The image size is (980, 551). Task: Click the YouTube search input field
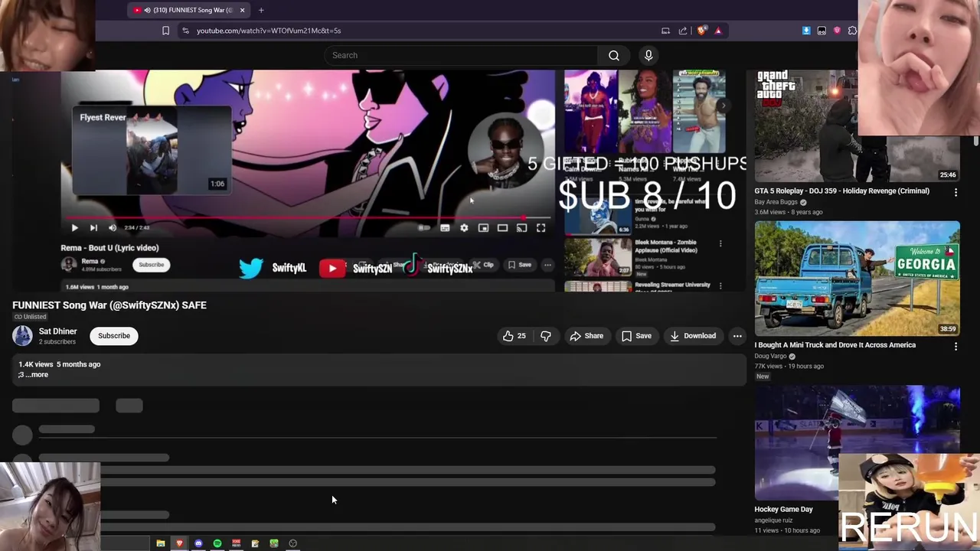pos(461,55)
